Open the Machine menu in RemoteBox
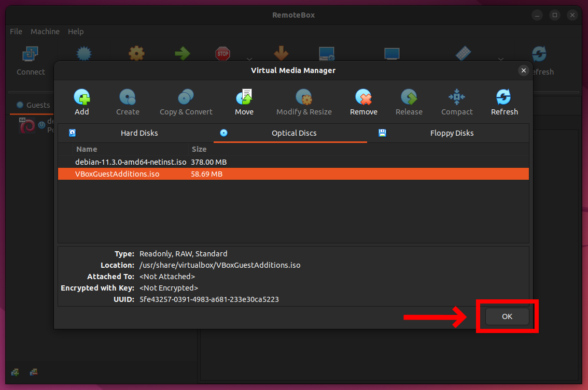588x390 pixels. [45, 32]
